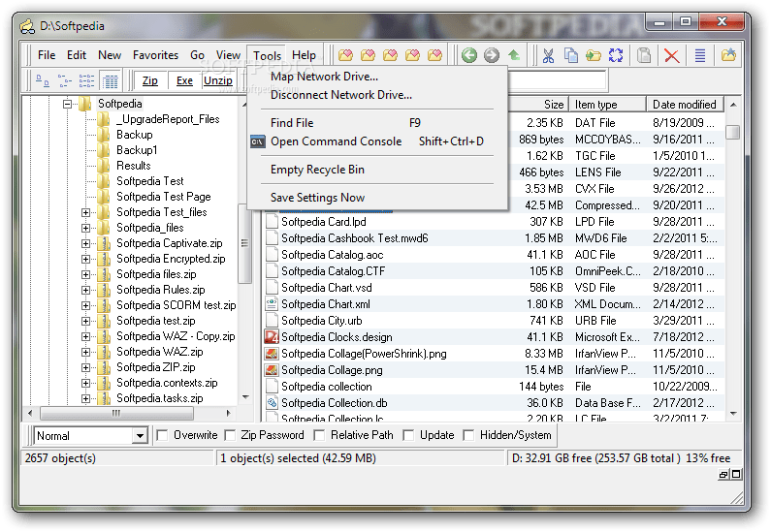The height and width of the screenshot is (532, 771).
Task: Select the Results folder in tree
Action: [133, 166]
